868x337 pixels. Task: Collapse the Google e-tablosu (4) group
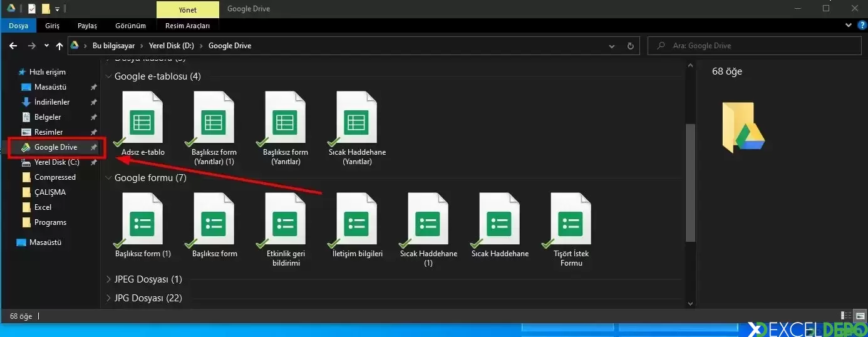pos(109,76)
